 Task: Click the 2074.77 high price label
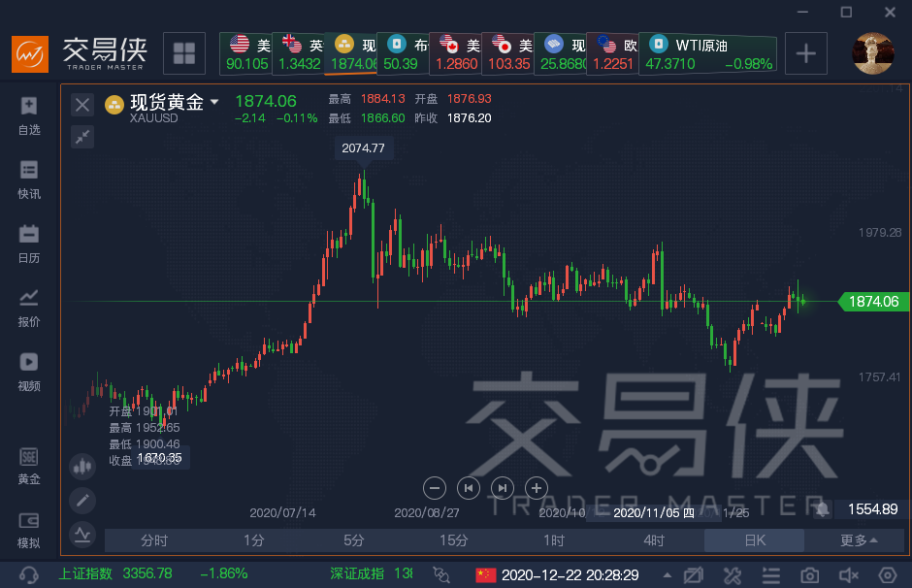pyautogui.click(x=364, y=148)
